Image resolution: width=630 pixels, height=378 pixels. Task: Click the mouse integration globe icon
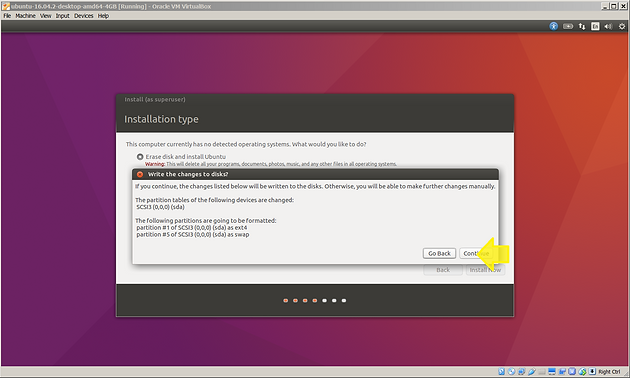(582, 372)
